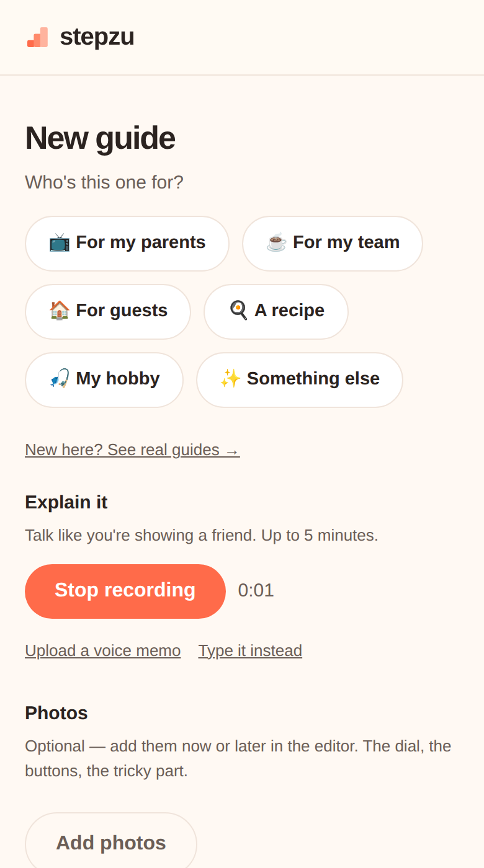Pick the "For guests" text label
Image resolution: width=484 pixels, height=868 pixels.
click(122, 311)
